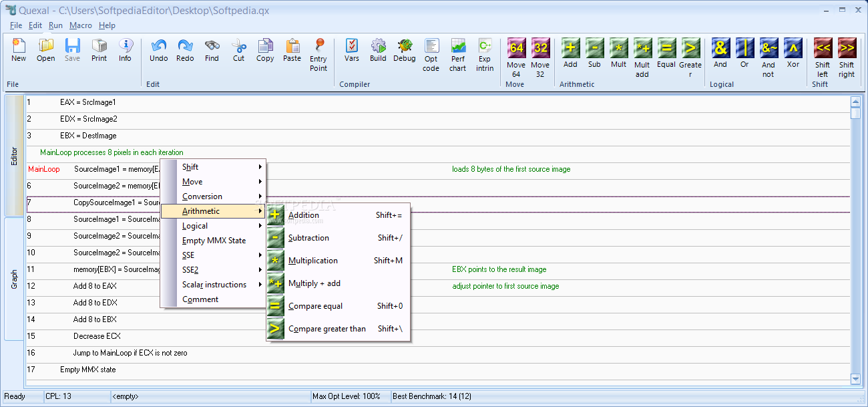Viewport: 868px width, 407px height.
Task: Click the scroll down arrow of editor
Action: click(x=856, y=379)
